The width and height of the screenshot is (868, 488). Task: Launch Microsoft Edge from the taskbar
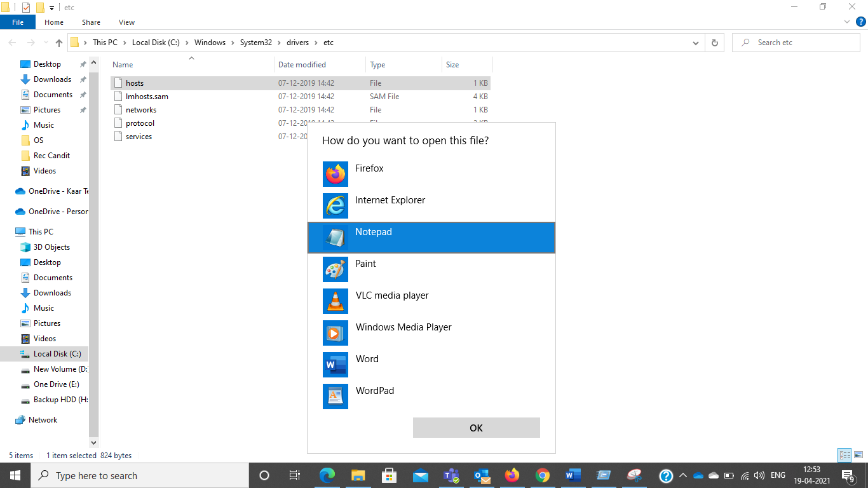coord(327,475)
